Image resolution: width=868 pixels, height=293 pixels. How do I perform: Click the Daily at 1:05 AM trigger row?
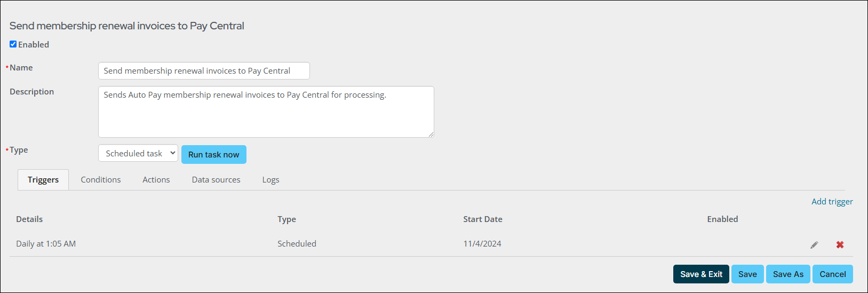(x=431, y=244)
